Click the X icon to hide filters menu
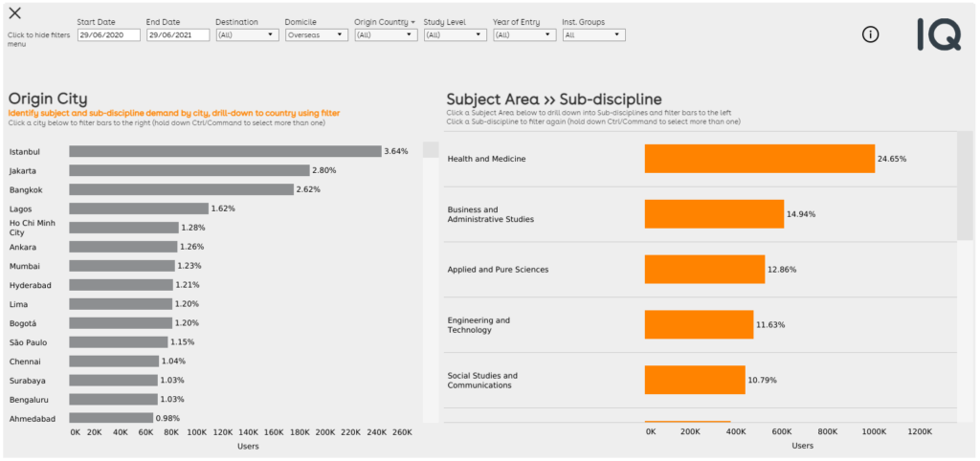The width and height of the screenshot is (980, 461). coord(15,13)
